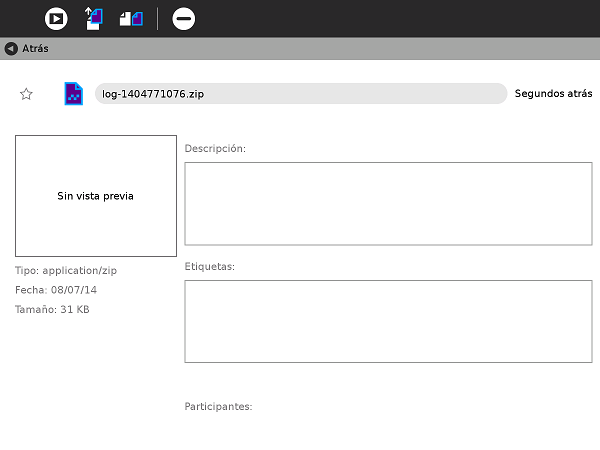Click the purple zip file icon
This screenshot has height=450, width=600.
(x=73, y=94)
